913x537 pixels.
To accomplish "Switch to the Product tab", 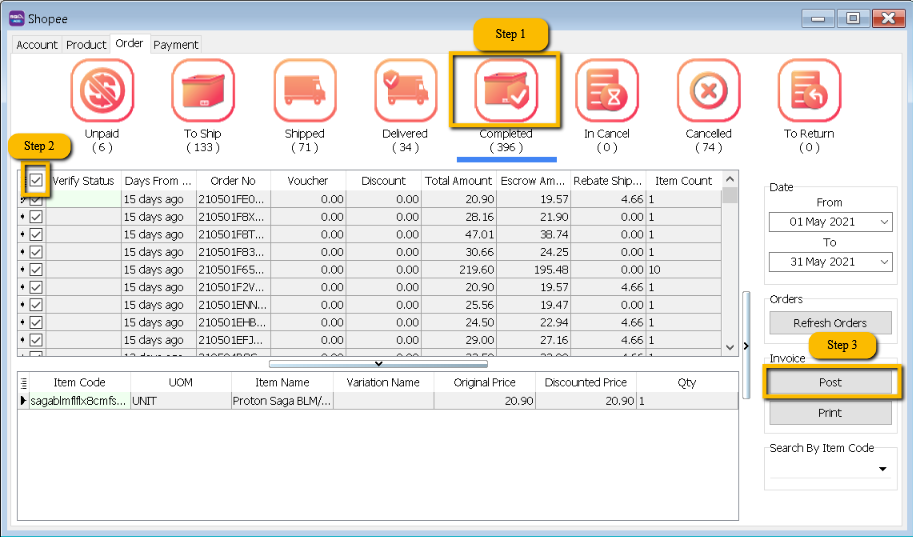I will coord(86,45).
